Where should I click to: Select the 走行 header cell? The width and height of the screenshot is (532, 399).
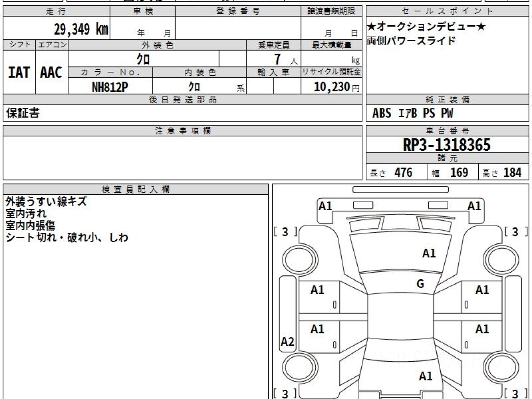(56, 12)
